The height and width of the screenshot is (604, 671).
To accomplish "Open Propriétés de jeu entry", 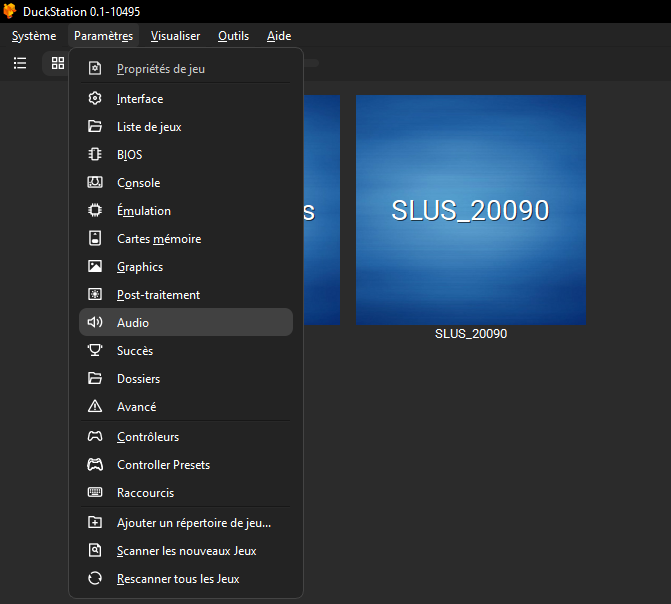I will [186, 68].
